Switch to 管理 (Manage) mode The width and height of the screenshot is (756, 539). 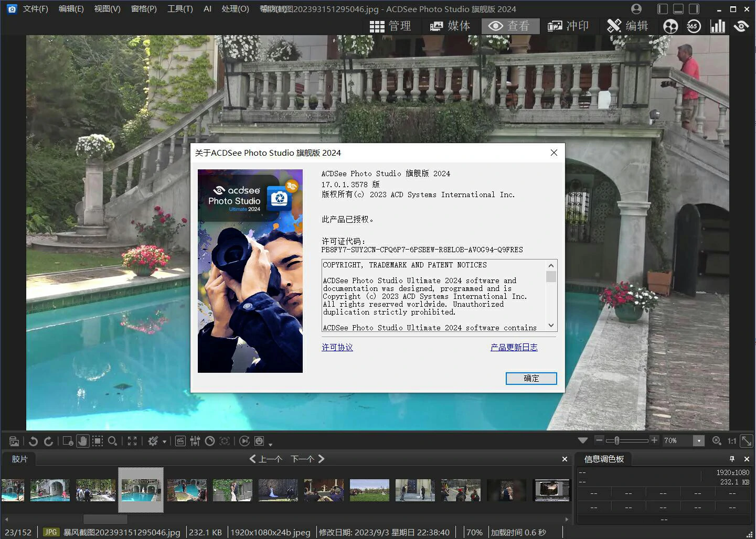coord(390,26)
